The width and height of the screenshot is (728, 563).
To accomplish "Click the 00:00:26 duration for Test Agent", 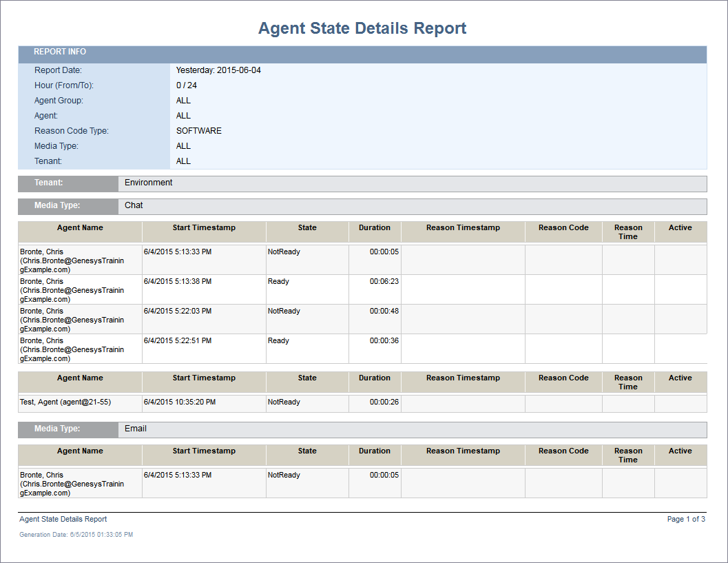I will (384, 402).
